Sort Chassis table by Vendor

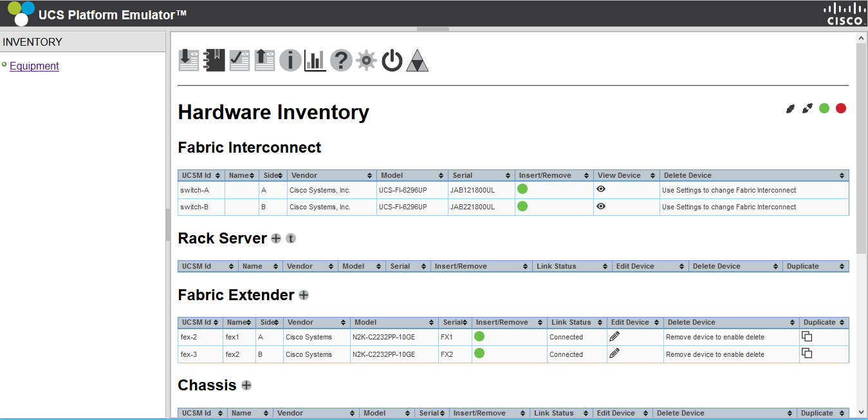316,413
